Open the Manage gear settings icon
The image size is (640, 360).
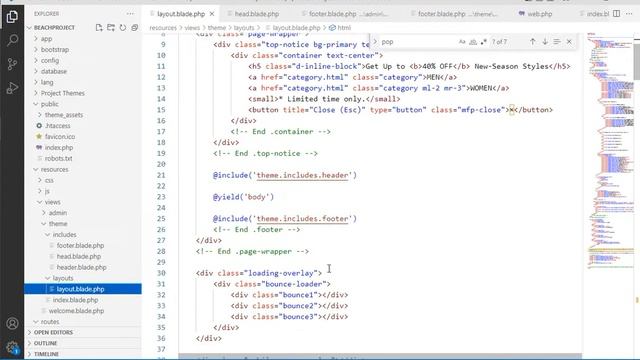(12, 347)
